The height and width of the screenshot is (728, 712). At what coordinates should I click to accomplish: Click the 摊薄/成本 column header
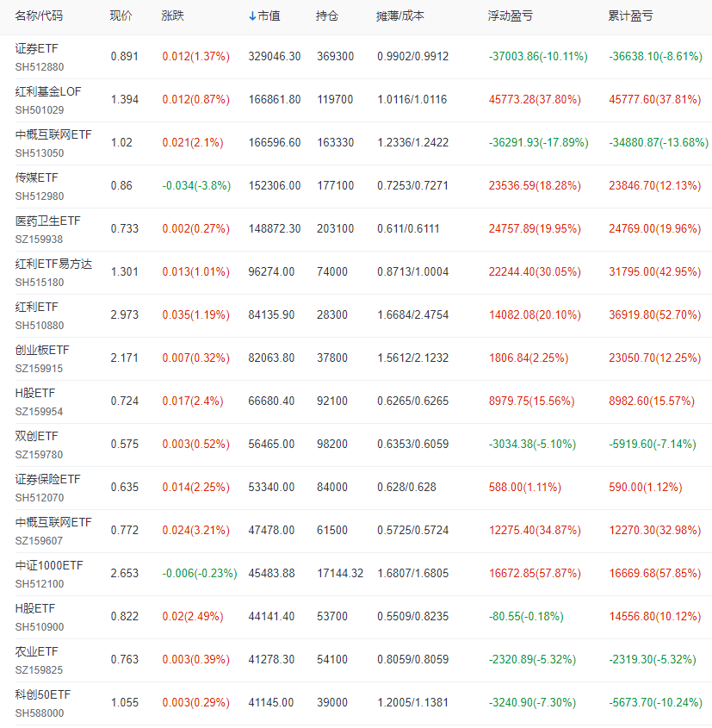[400, 16]
